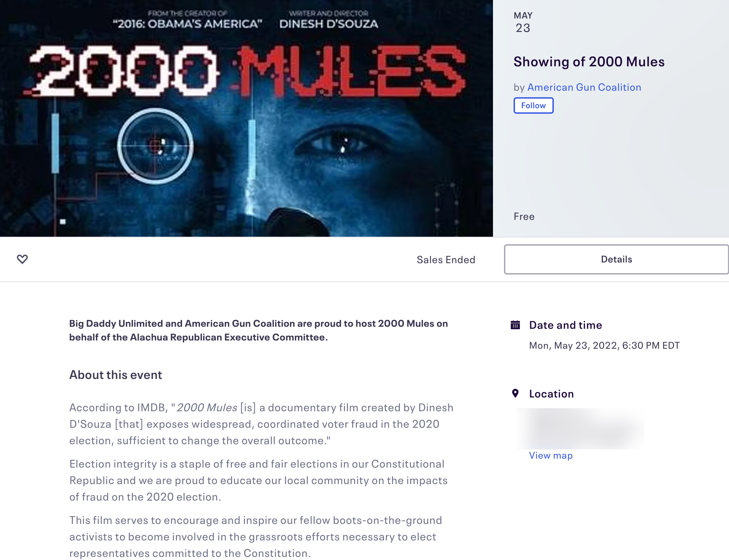Open the Details section
The width and height of the screenshot is (729, 560).
(x=616, y=259)
